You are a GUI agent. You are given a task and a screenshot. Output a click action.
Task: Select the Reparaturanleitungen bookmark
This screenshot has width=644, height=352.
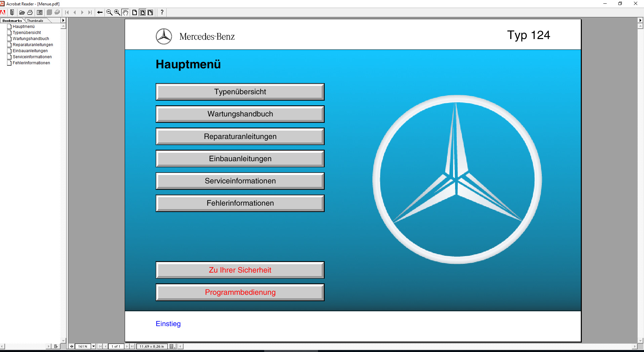pos(33,45)
